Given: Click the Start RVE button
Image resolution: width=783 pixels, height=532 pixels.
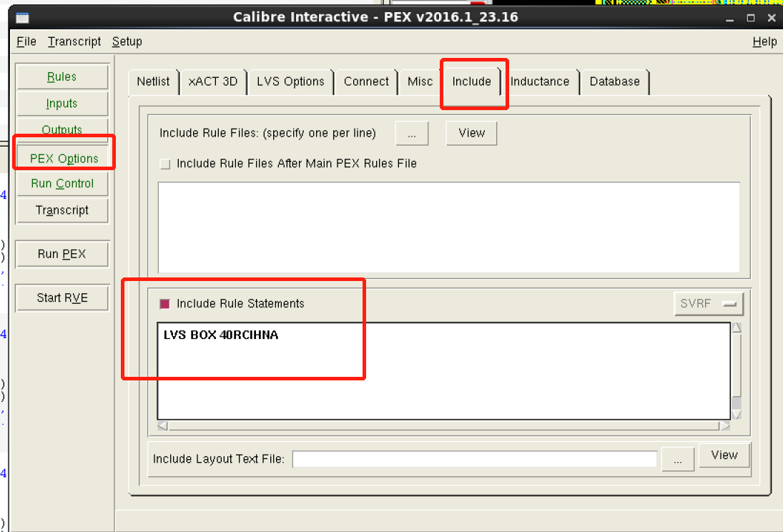Looking at the screenshot, I should coord(62,298).
